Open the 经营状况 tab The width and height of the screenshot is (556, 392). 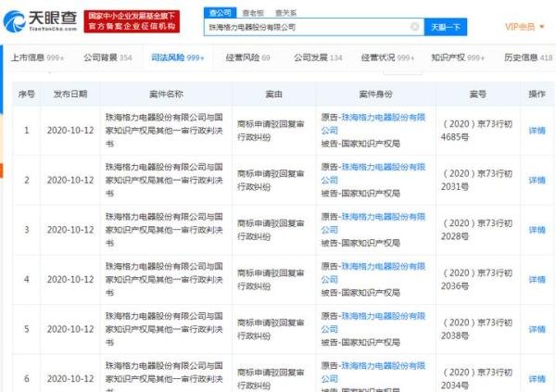pos(387,57)
